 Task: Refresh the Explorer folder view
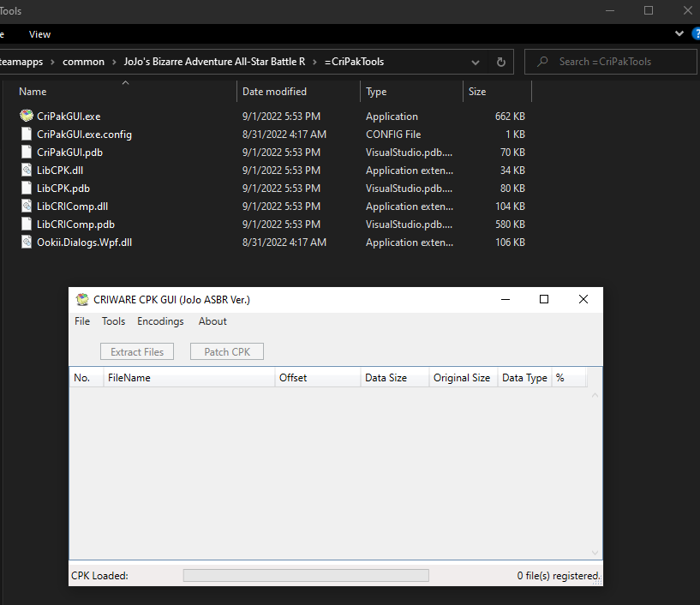click(501, 62)
